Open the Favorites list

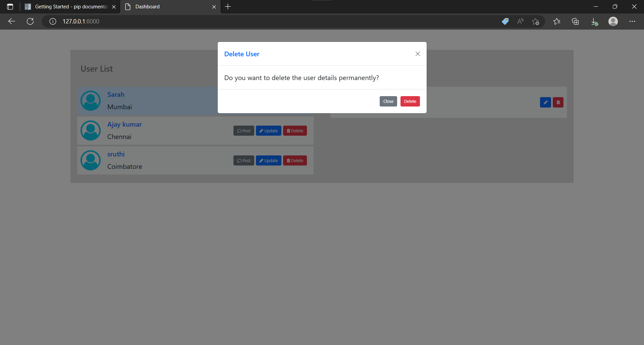(557, 21)
